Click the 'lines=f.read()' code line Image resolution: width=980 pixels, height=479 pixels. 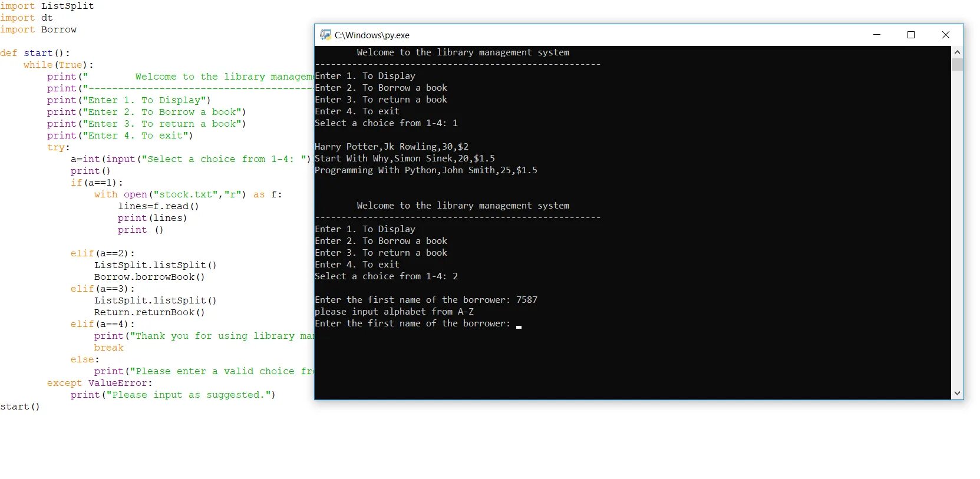tap(159, 206)
